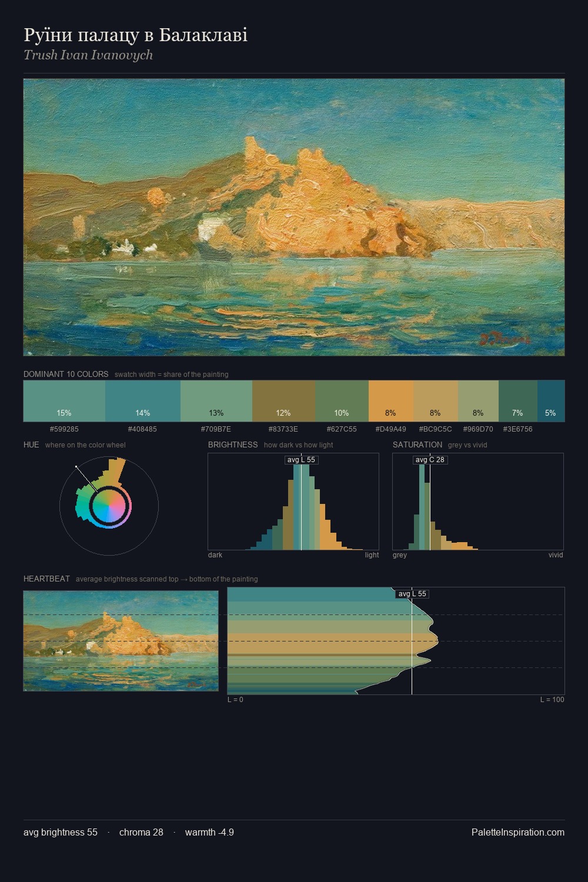
Task: Click hex code #969D70 label
Action: (478, 429)
